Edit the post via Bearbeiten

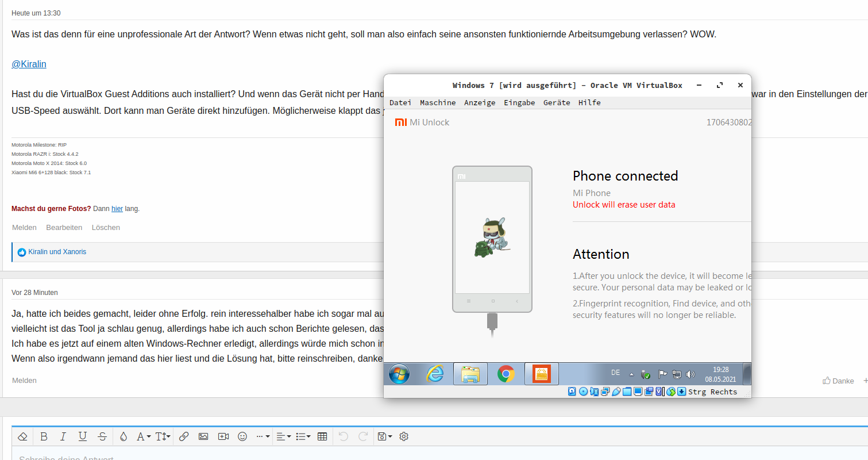(64, 228)
